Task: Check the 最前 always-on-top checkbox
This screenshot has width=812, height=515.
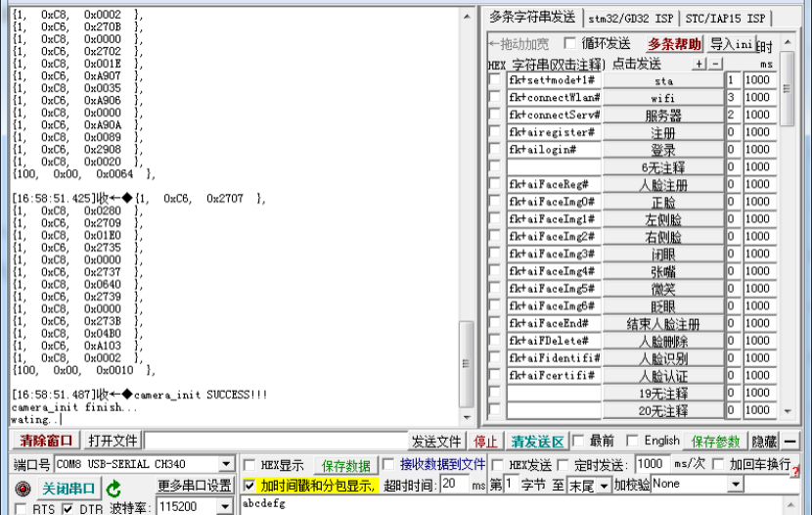Action: point(578,441)
